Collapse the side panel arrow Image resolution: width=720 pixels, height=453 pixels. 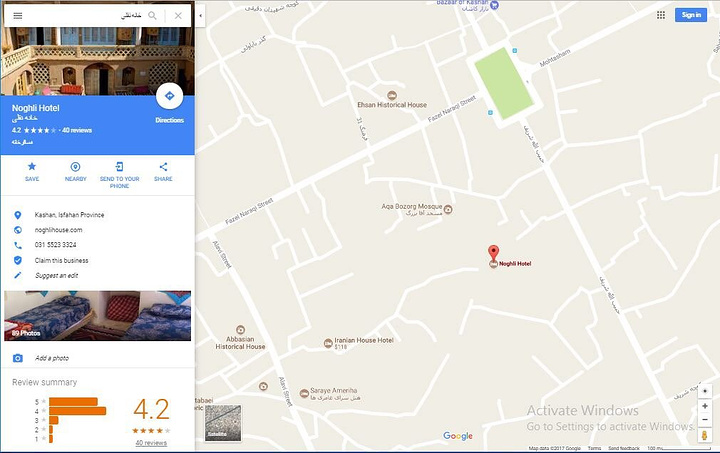pos(200,15)
